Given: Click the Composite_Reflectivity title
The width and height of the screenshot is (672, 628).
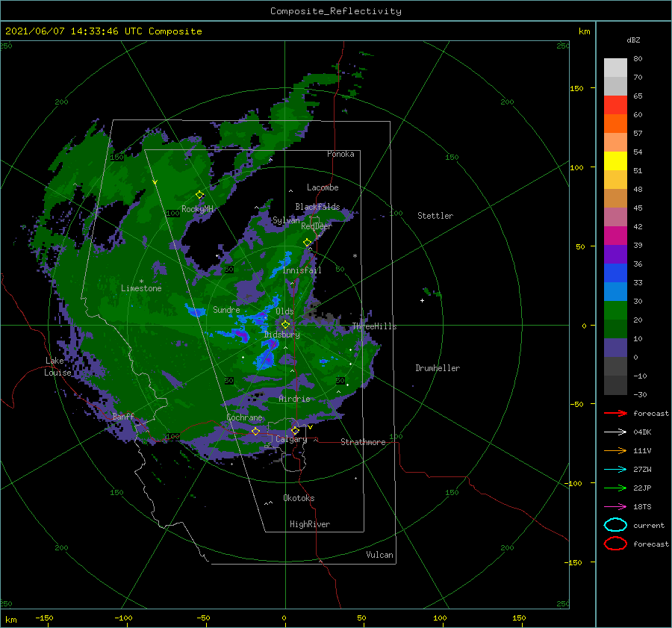Looking at the screenshot, I should click(x=336, y=11).
